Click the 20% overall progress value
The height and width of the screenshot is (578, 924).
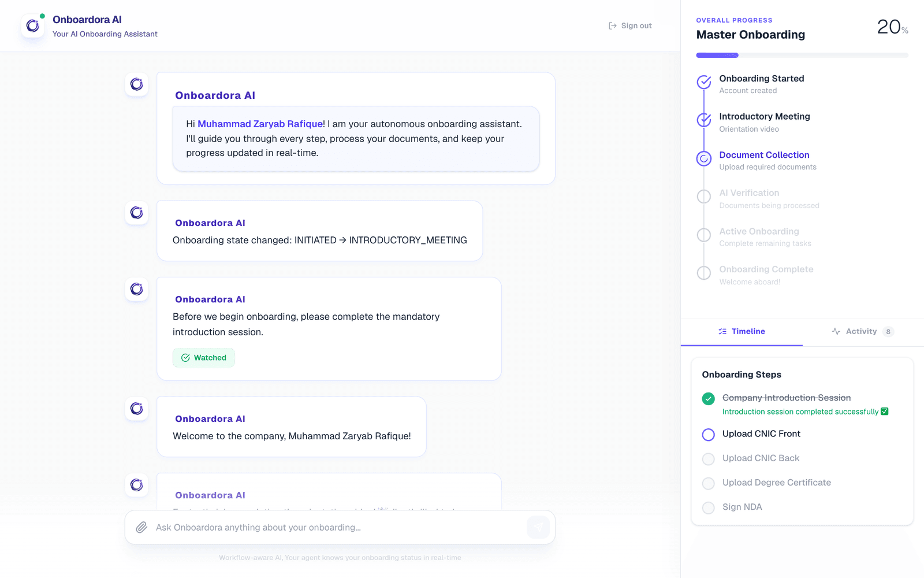click(892, 27)
